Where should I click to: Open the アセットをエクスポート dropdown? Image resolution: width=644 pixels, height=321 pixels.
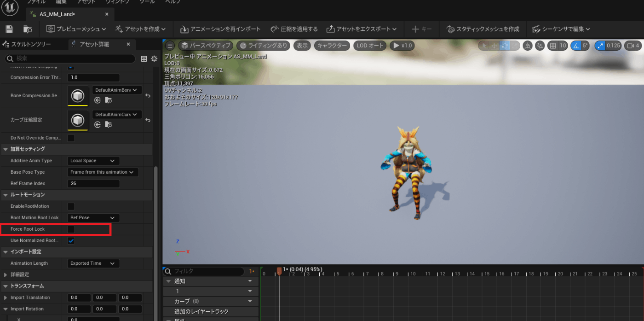tap(362, 29)
